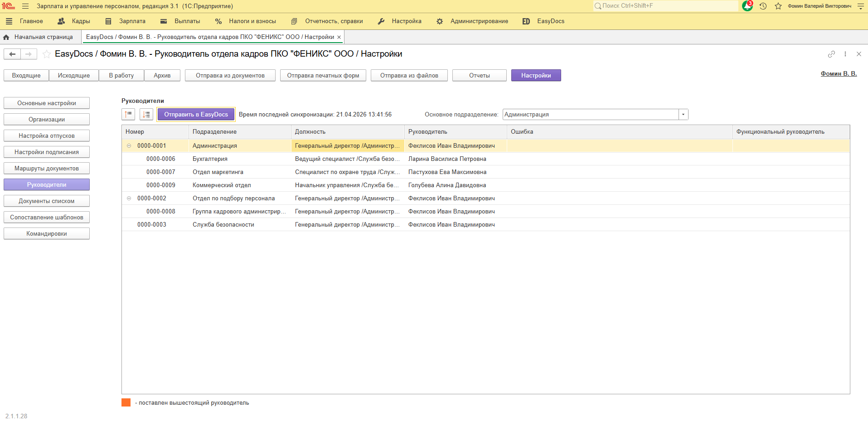Sort by the Руководитель column header
Viewport: 868px width, 426px height.
[456, 132]
